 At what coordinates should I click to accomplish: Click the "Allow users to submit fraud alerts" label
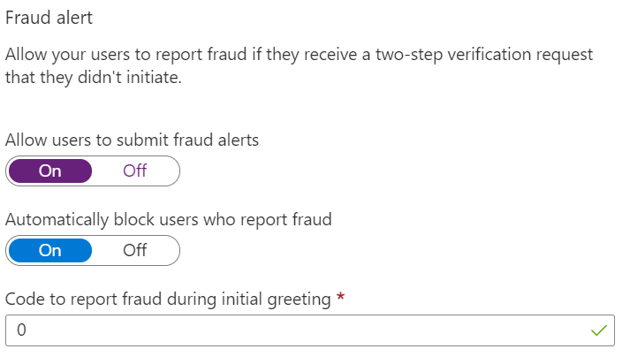pos(132,140)
